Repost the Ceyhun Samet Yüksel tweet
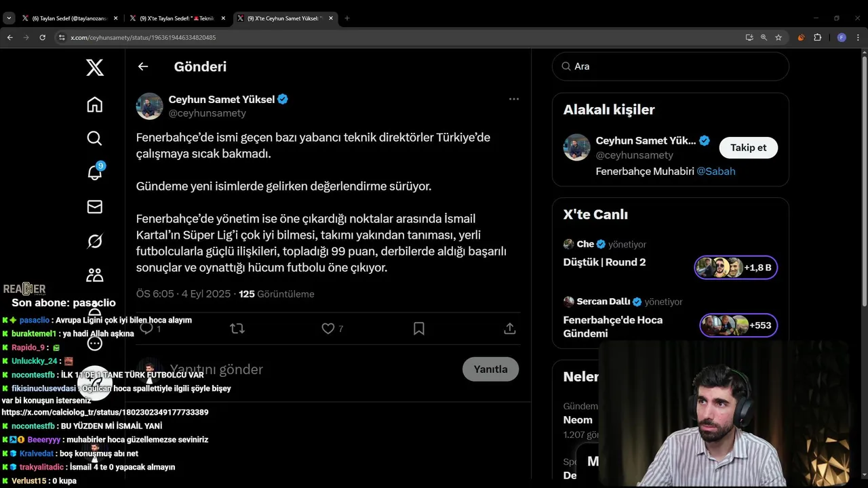868x488 pixels. point(237,329)
